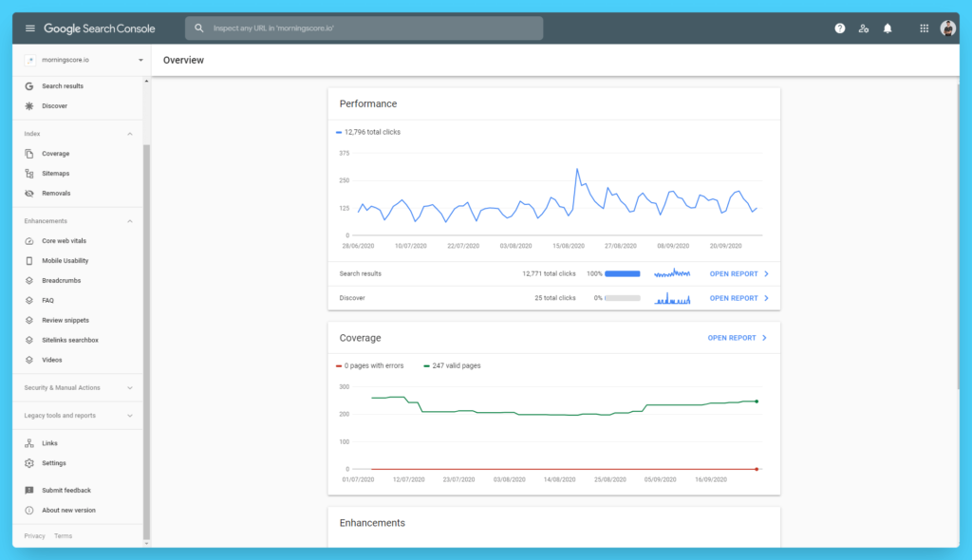This screenshot has height=560, width=972.
Task: Select Sitemaps in the Index section
Action: 57,173
